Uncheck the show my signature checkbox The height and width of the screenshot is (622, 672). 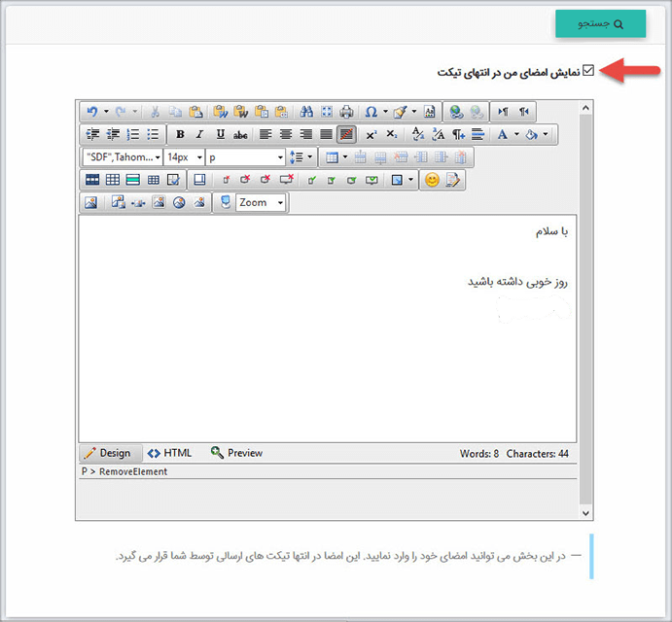point(588,70)
